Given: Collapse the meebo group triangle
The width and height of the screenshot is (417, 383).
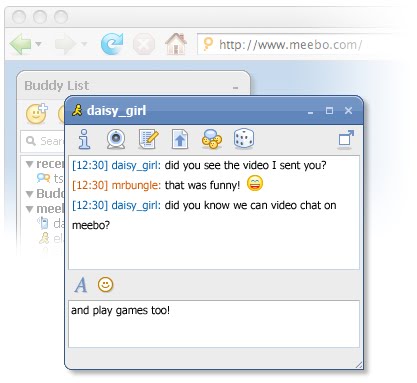Looking at the screenshot, I should [30, 209].
